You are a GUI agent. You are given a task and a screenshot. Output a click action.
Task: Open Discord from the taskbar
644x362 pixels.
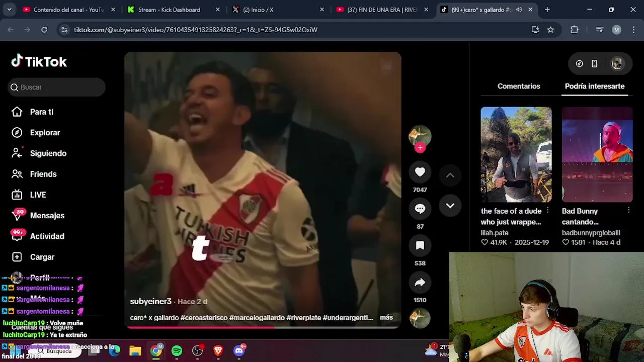tap(239, 350)
